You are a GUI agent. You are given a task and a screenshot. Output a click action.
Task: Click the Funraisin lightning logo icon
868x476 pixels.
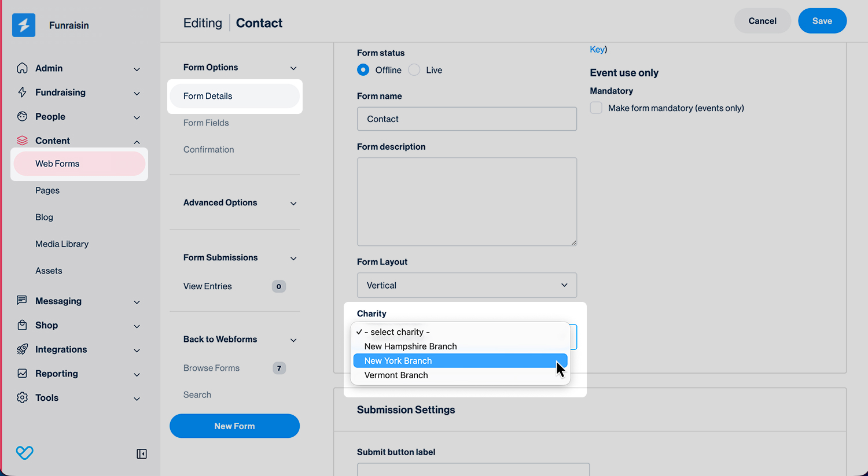(x=24, y=25)
